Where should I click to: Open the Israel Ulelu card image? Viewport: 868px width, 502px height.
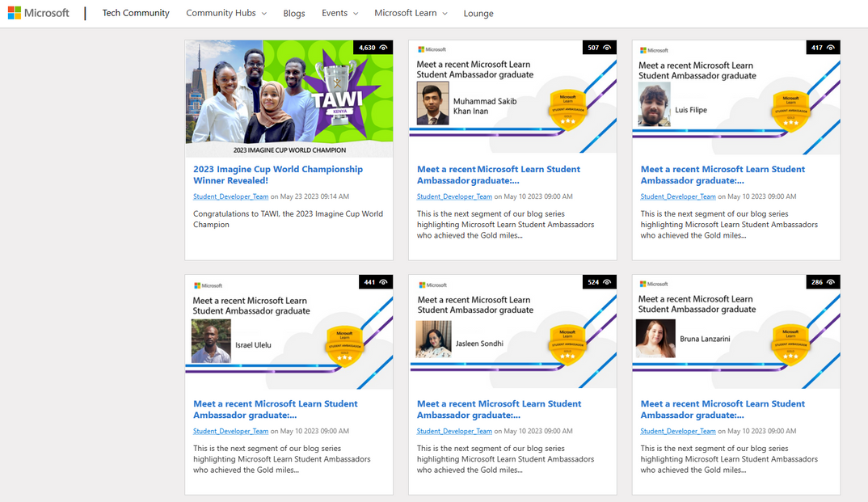pyautogui.click(x=289, y=332)
